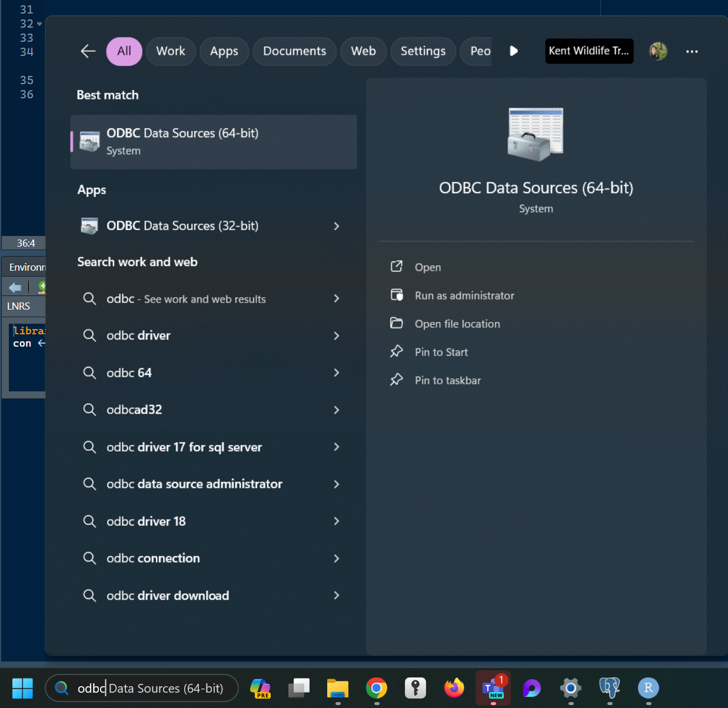Open Microsoft Teams in taskbar

[x=493, y=687]
